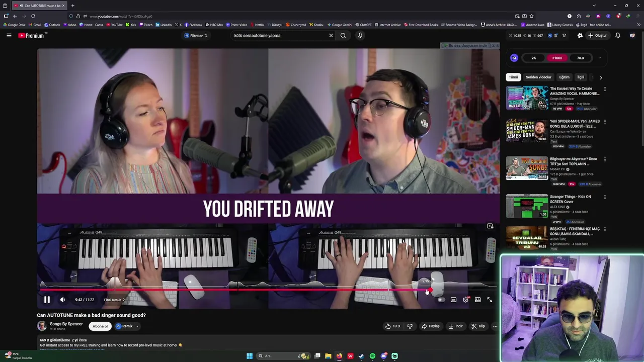This screenshot has height=362, width=644.
Task: Open Steam from the taskbar
Action: coord(361,356)
